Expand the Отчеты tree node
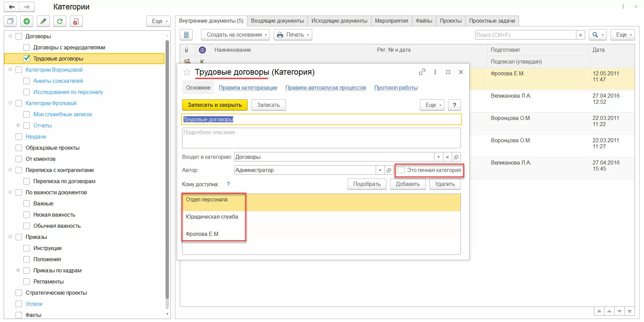Viewport: 644px width, 322px height. coord(18,125)
